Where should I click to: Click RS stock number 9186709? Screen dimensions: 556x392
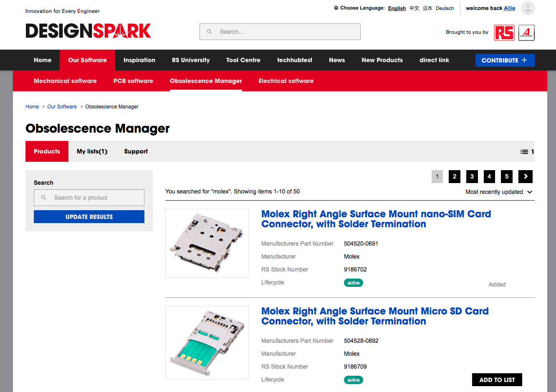click(355, 367)
